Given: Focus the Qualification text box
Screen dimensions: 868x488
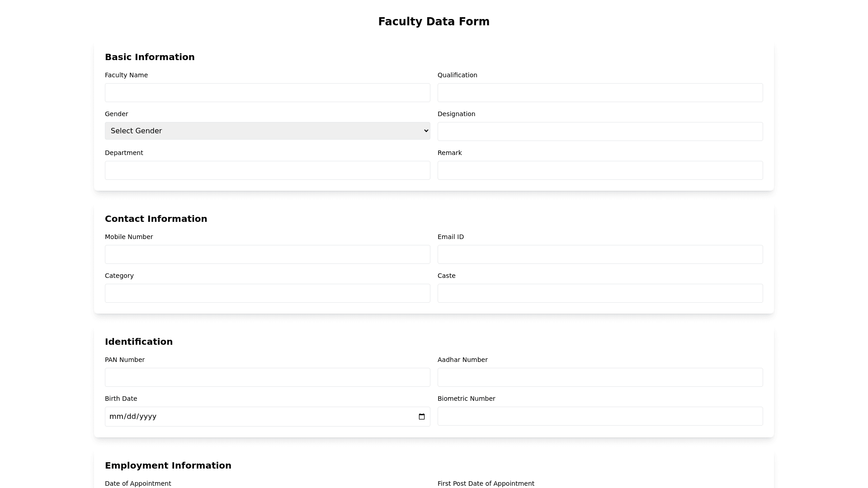Looking at the screenshot, I should 600,93.
